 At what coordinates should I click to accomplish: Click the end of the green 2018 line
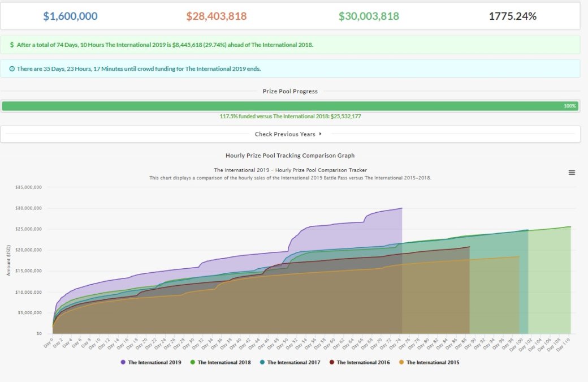[x=570, y=226]
